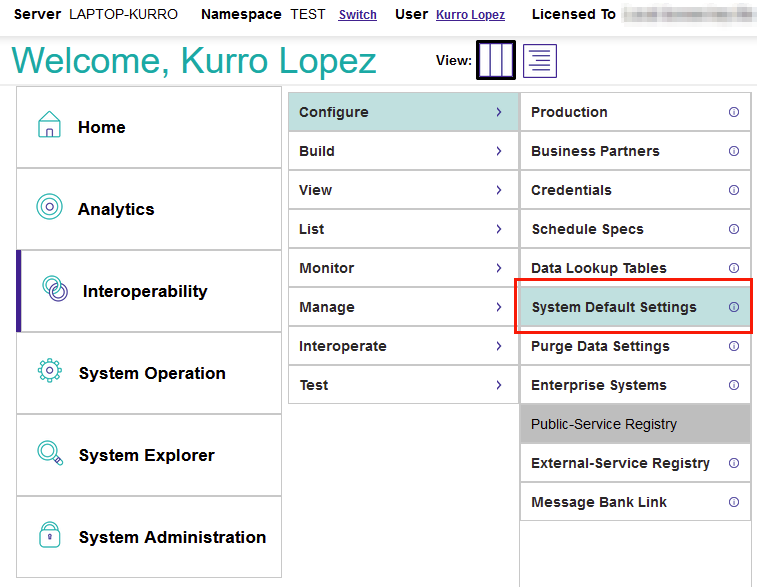Open info icon for Message Bank Link
This screenshot has height=587, width=757.
[x=734, y=502]
